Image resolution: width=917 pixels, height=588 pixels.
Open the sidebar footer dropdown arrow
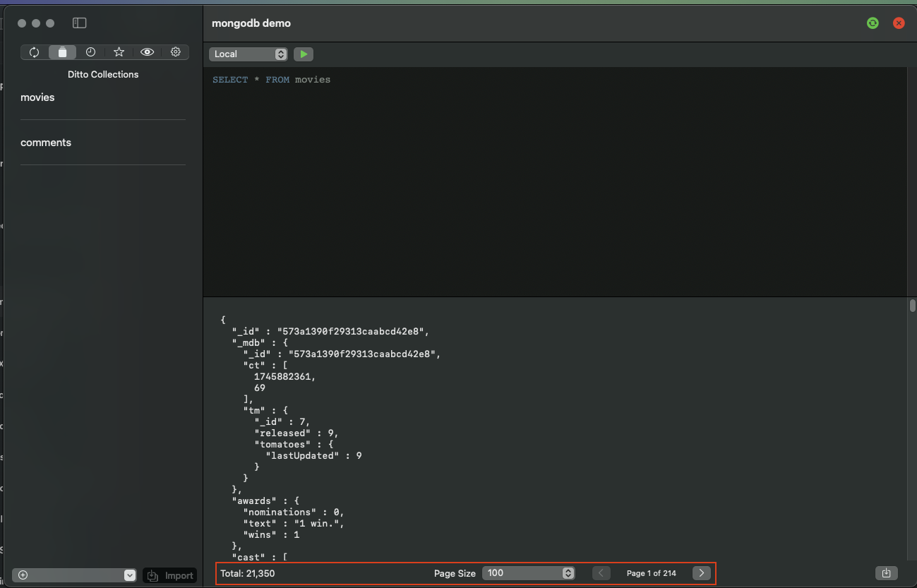pos(130,575)
